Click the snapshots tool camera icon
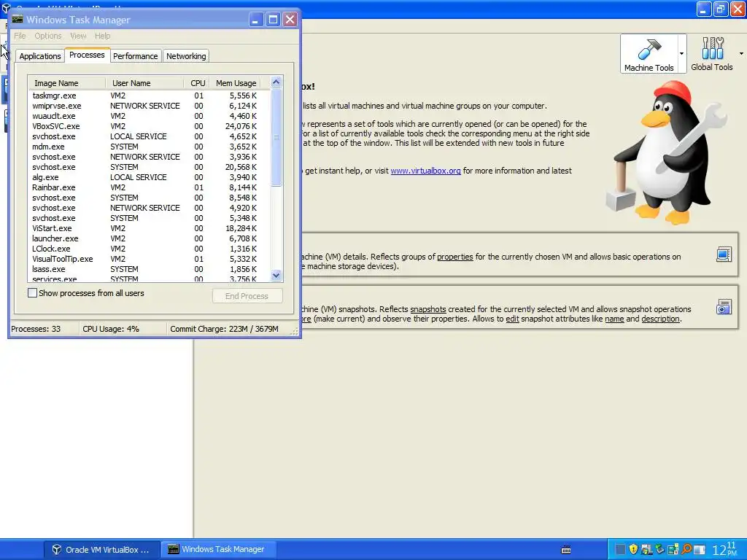The width and height of the screenshot is (747, 560). 724,307
